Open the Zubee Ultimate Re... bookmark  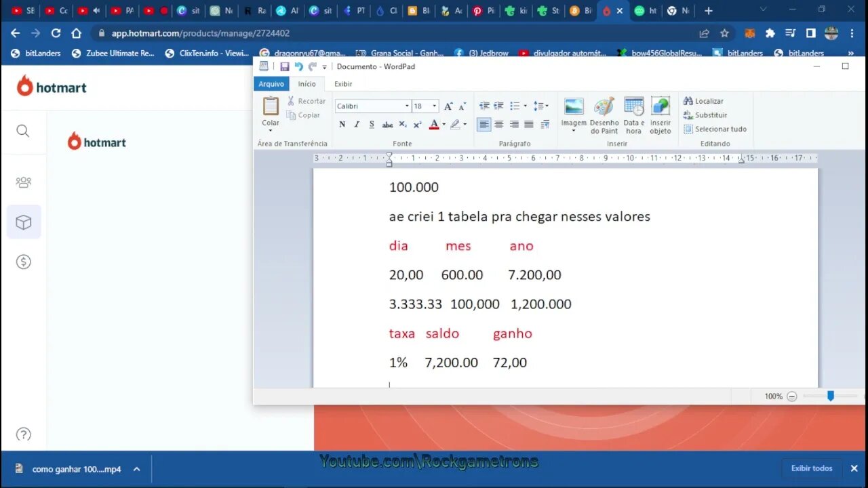(113, 53)
